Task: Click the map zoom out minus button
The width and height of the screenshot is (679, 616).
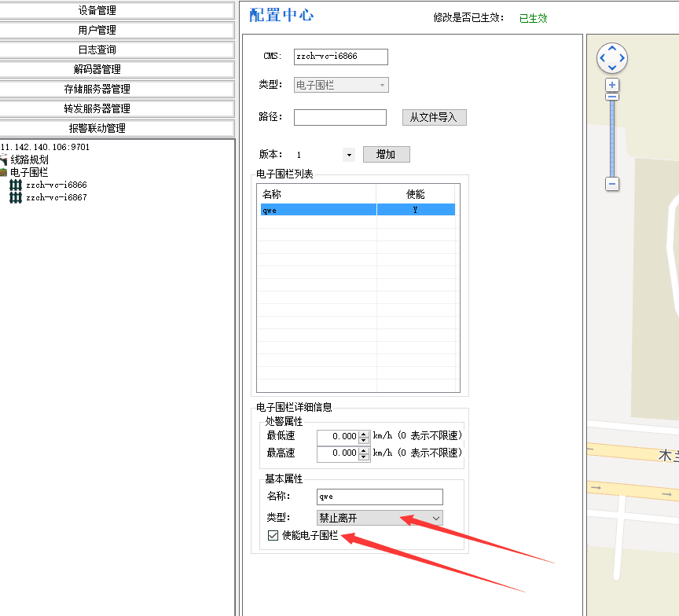Action: 612,184
